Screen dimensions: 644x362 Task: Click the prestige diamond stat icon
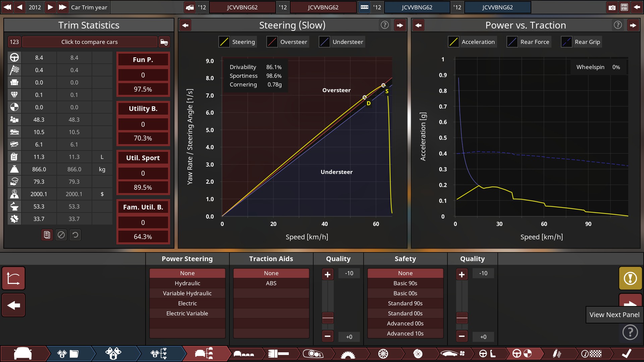pyautogui.click(x=14, y=95)
